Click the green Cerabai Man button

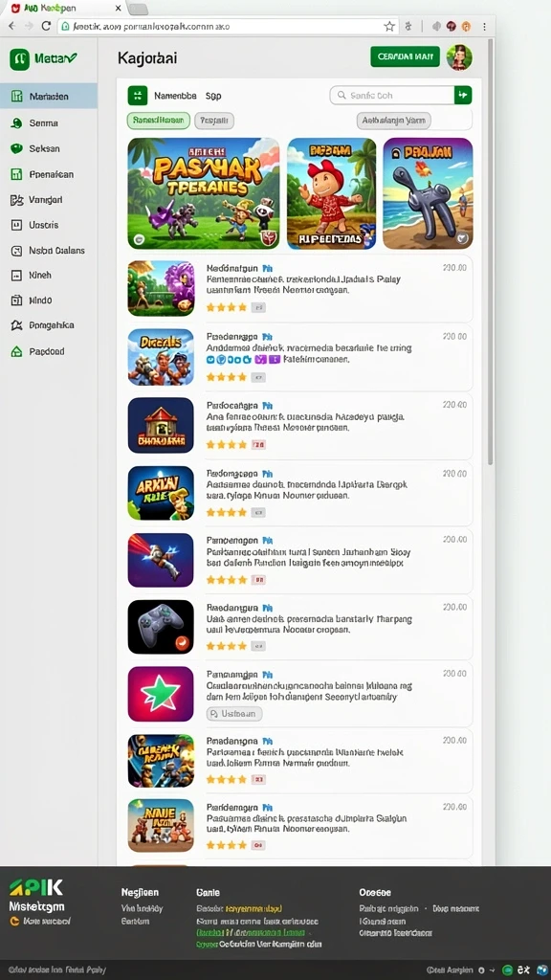tap(405, 56)
